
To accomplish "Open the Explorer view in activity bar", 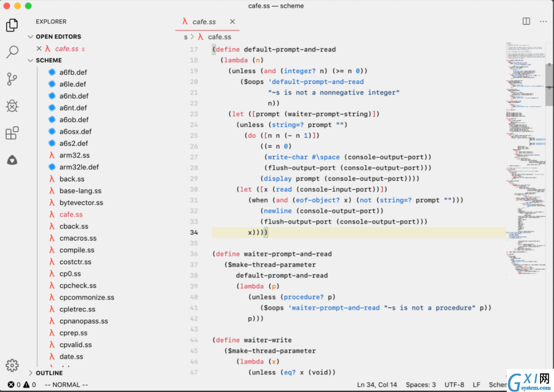I will 12,25.
